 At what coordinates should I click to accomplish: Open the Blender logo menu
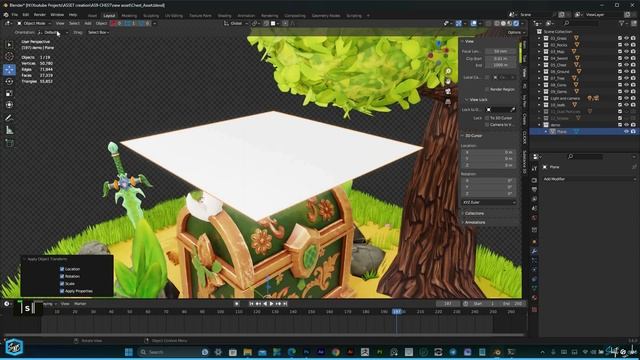(x=6, y=15)
